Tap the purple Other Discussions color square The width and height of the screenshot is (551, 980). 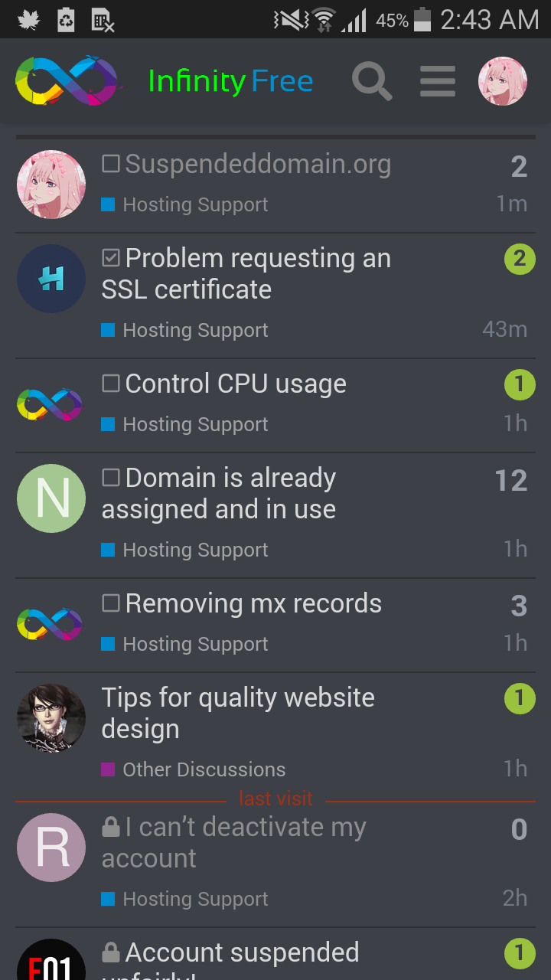tap(108, 769)
